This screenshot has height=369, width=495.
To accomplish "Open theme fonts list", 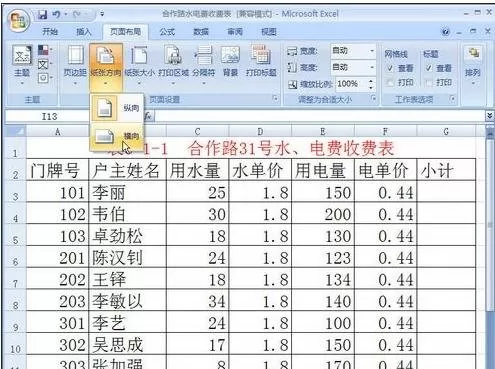I will click(44, 64).
